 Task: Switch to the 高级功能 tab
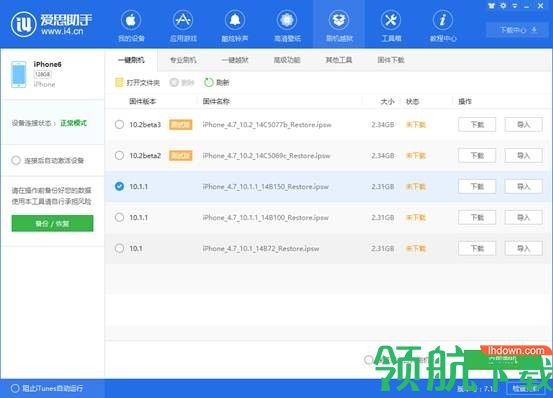click(287, 60)
